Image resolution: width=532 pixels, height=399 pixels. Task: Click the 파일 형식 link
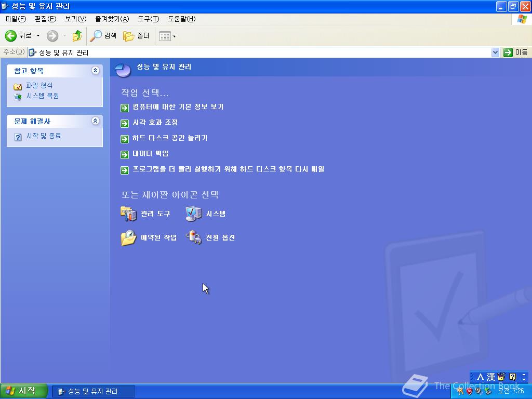point(39,85)
